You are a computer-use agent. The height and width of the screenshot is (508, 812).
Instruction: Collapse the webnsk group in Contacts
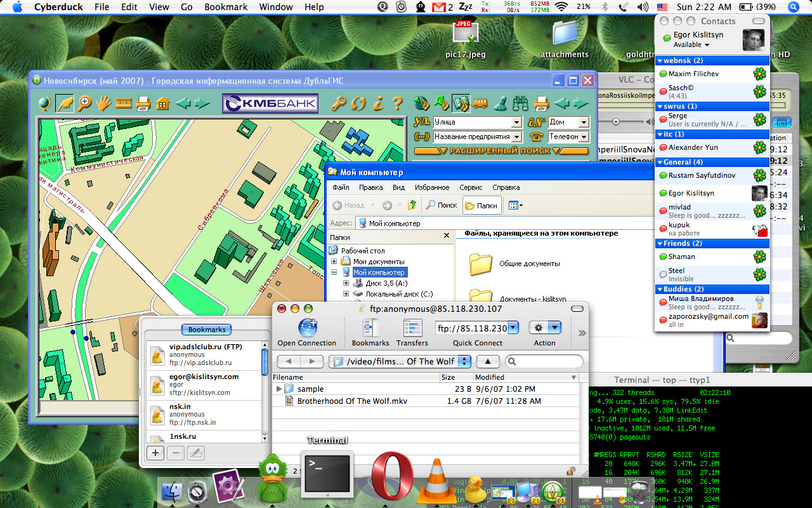click(660, 61)
